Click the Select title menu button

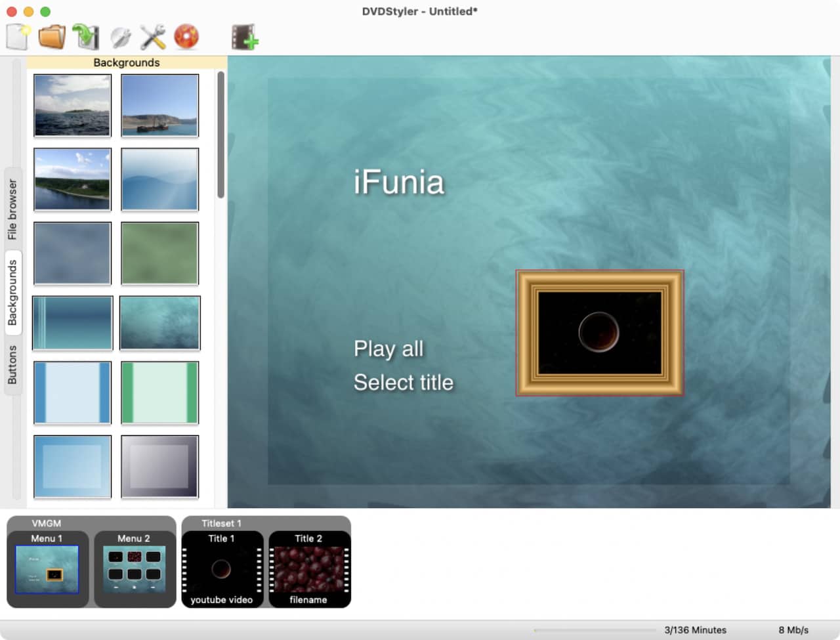click(x=403, y=382)
